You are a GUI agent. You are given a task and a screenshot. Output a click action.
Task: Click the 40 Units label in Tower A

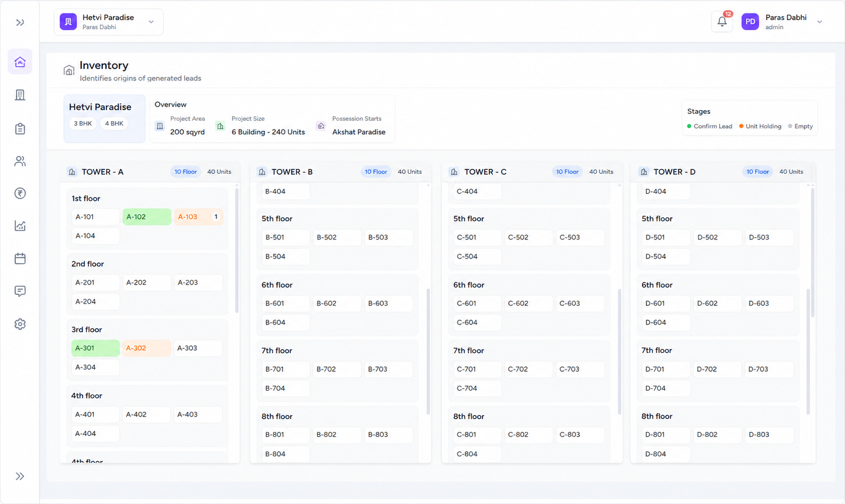(x=219, y=172)
